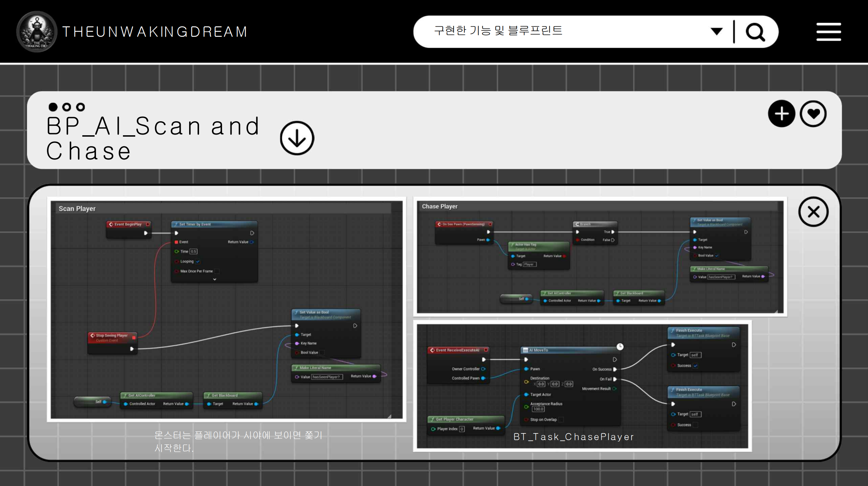Select the first filled page dot
The image size is (868, 486).
(x=53, y=107)
